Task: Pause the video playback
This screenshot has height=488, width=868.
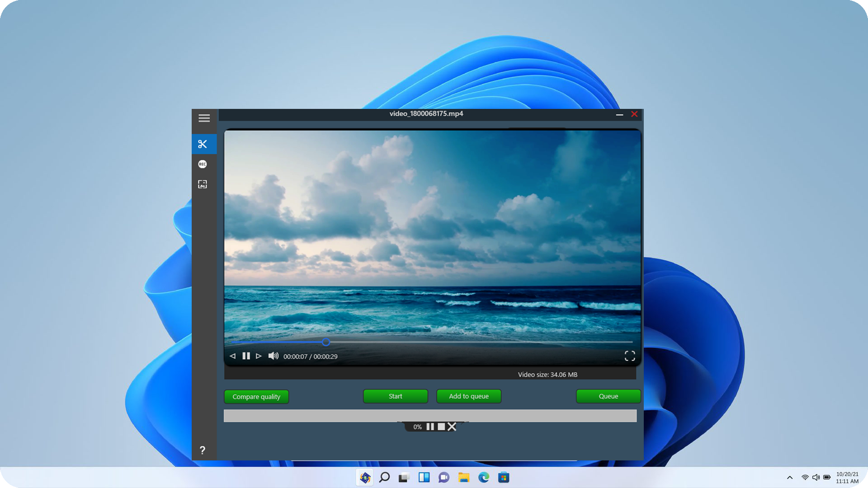Action: 246,356
